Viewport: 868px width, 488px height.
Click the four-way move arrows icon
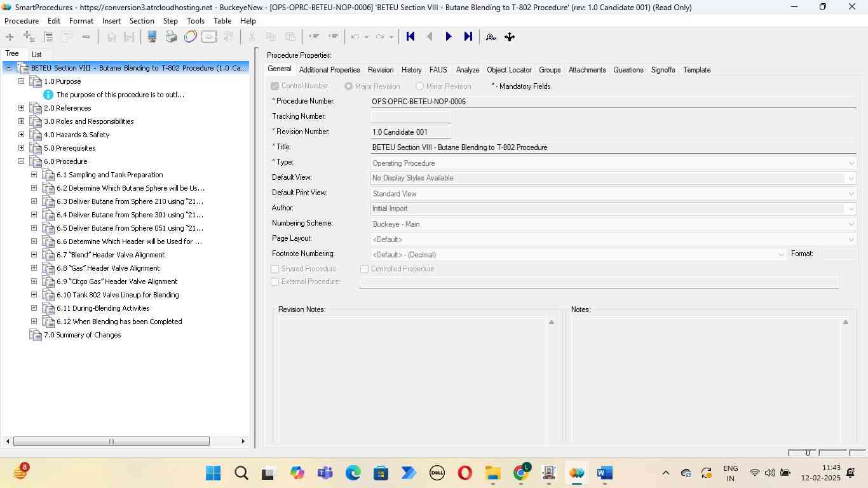pyautogui.click(x=510, y=37)
